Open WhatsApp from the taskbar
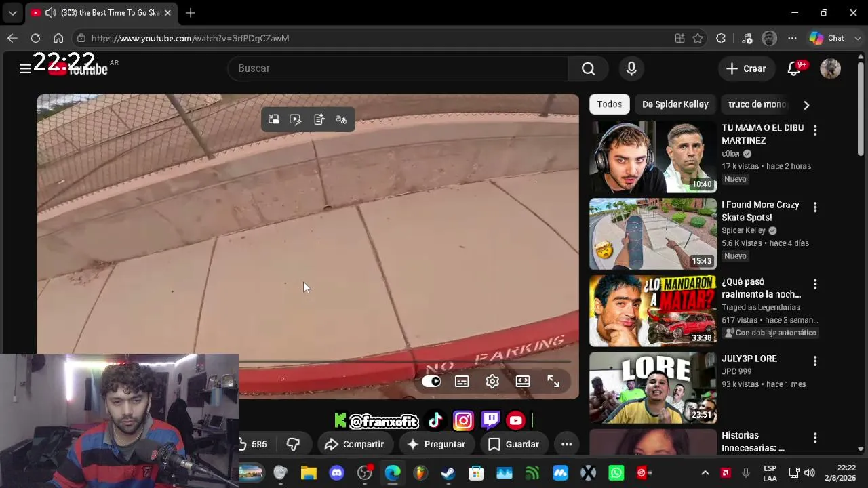This screenshot has height=488, width=868. 616,473
